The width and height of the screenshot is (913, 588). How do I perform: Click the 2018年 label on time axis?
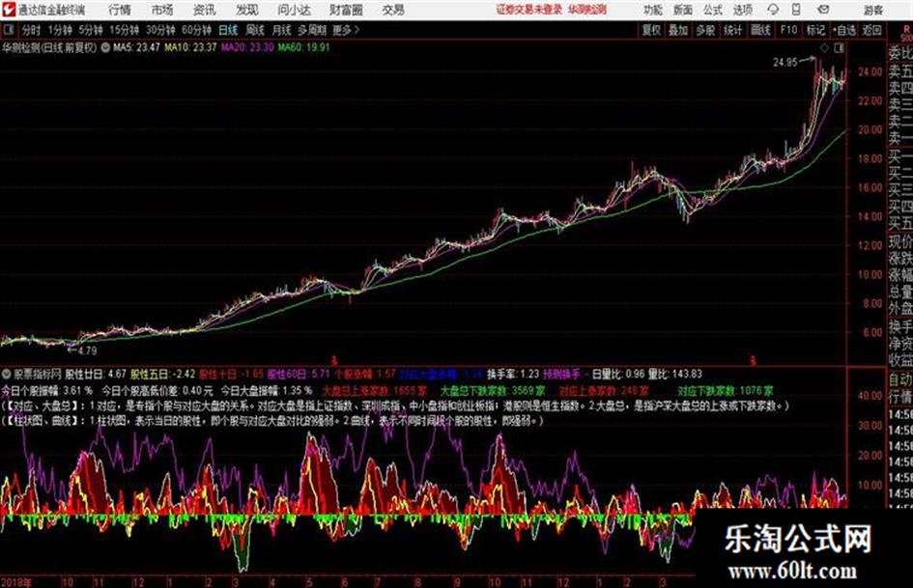click(x=16, y=582)
